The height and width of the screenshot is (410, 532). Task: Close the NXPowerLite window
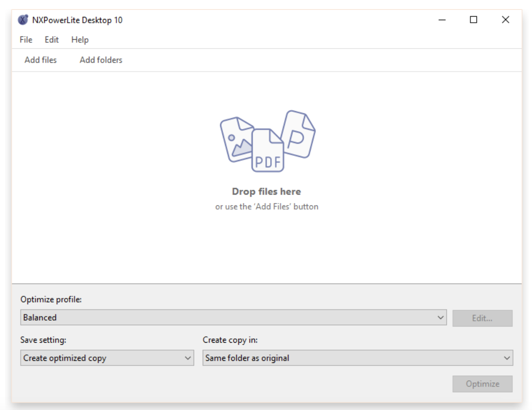point(506,20)
